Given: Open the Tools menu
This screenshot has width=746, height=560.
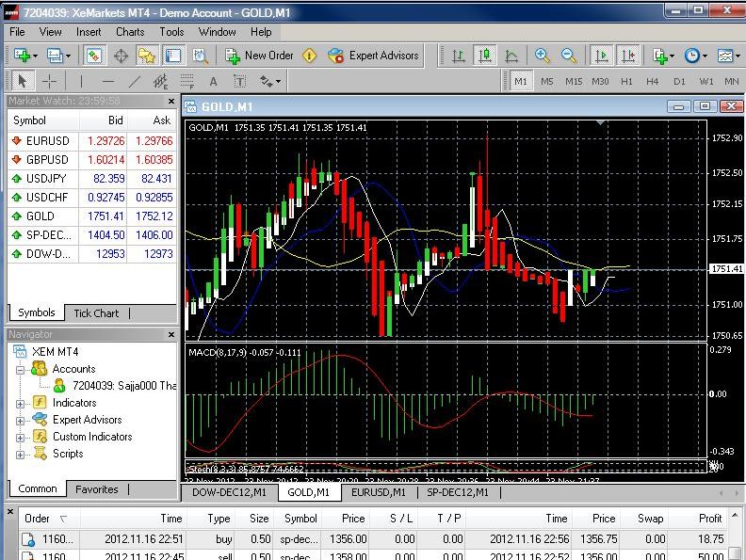Looking at the screenshot, I should 171,32.
